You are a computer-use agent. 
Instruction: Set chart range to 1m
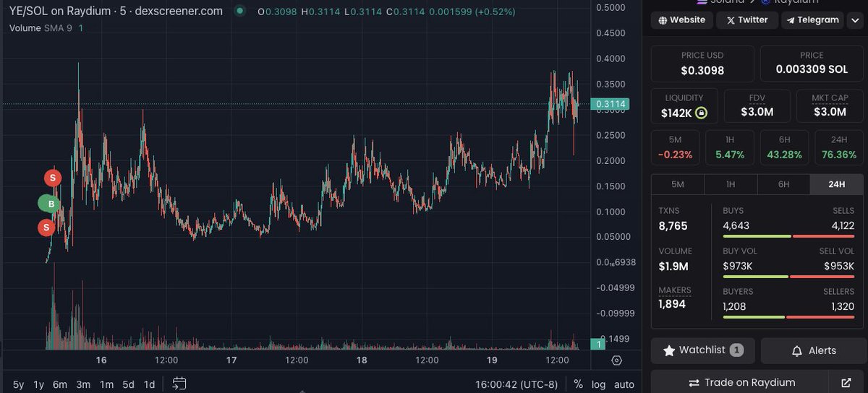click(106, 384)
